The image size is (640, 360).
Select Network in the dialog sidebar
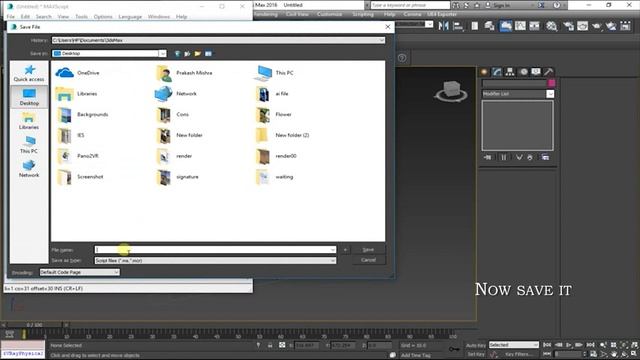click(x=29, y=169)
